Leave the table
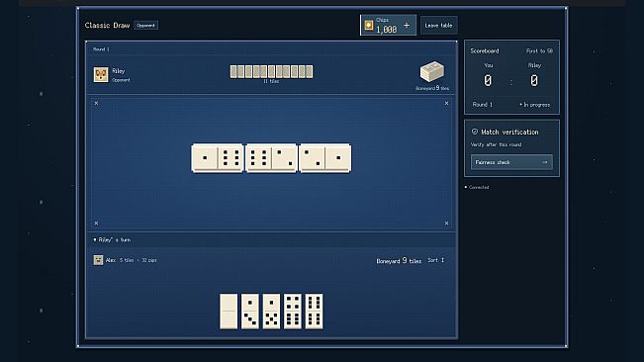 click(438, 26)
